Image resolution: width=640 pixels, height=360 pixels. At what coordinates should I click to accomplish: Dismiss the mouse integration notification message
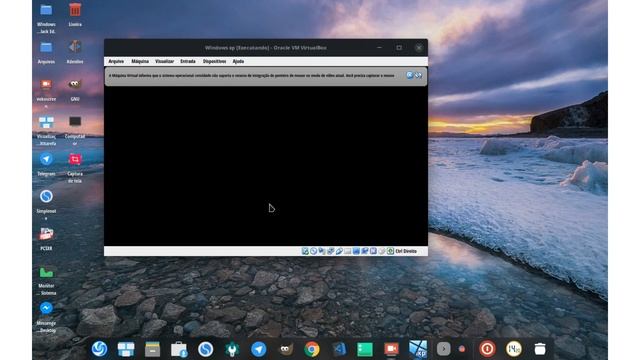point(409,75)
